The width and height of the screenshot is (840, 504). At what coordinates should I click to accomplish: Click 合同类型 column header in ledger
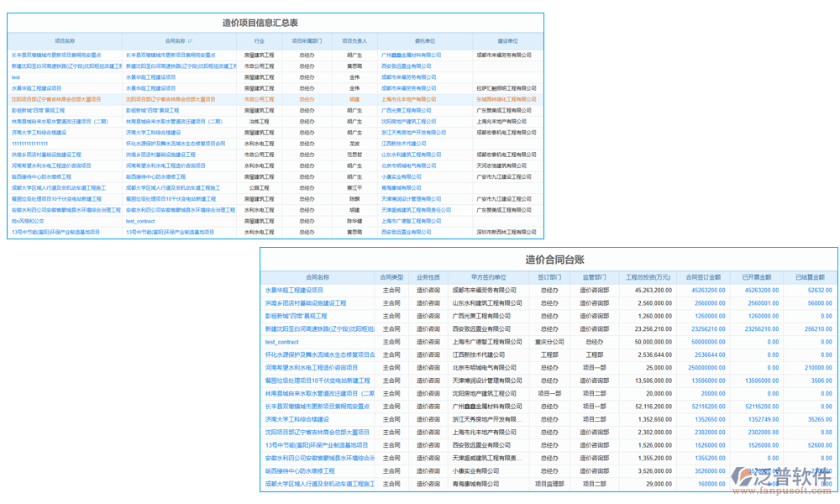[391, 276]
